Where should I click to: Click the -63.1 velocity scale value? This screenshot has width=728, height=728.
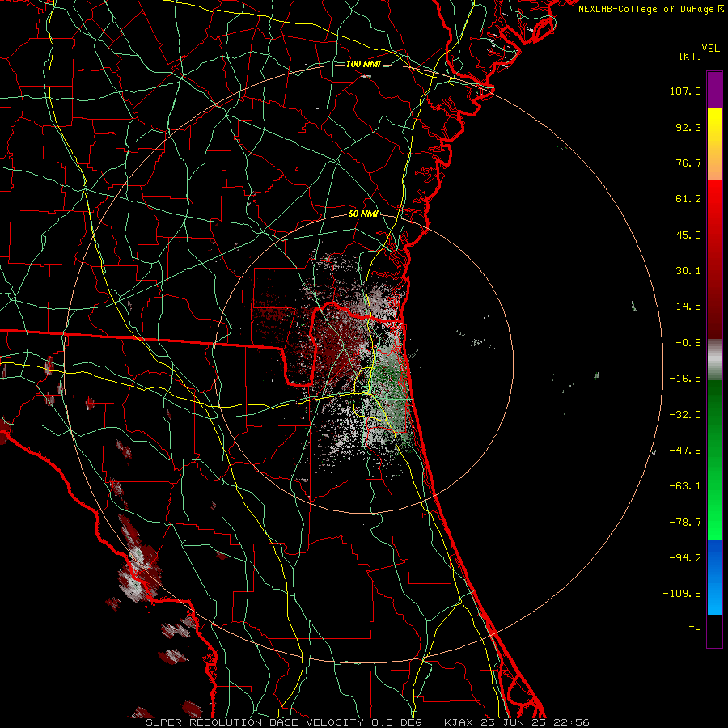[685, 486]
